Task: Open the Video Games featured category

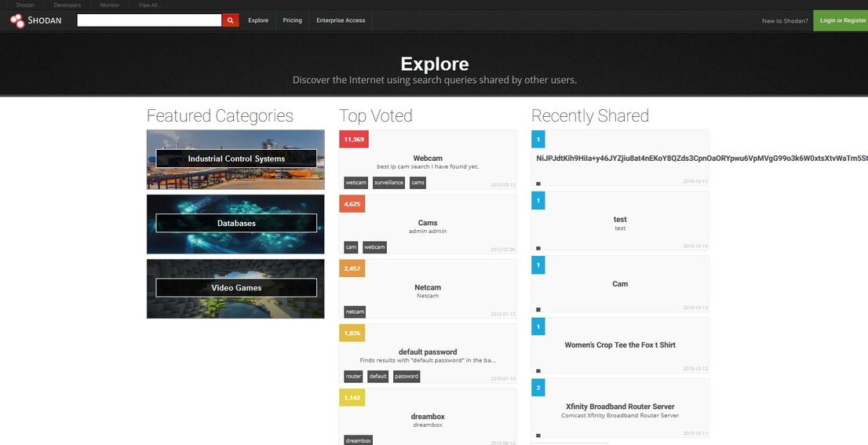Action: coord(235,288)
